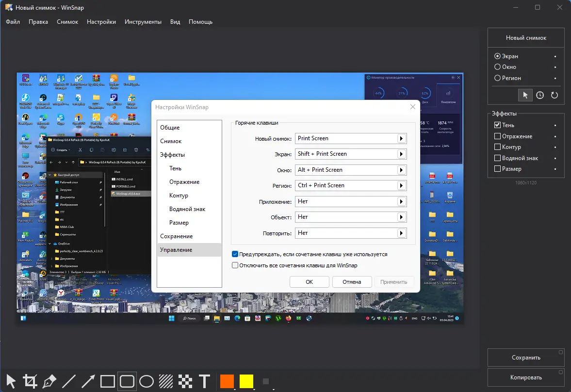Click the delay timer clock icon

click(x=540, y=95)
